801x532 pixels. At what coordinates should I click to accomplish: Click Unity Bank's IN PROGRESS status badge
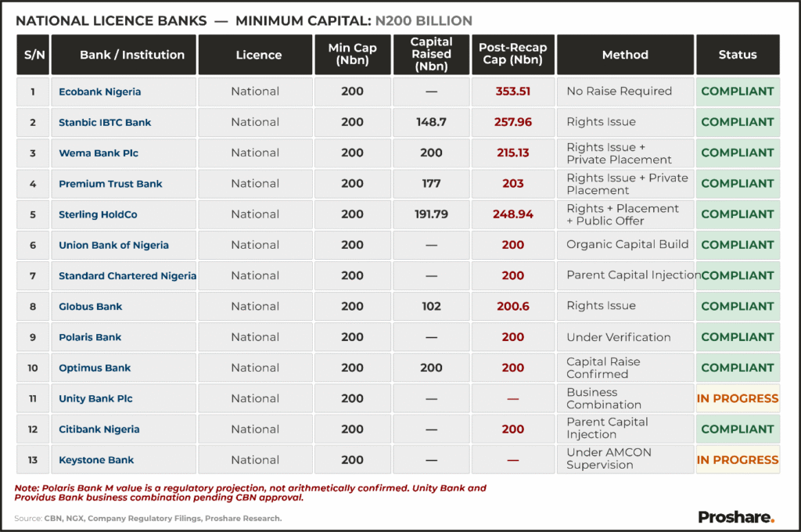pos(738,398)
